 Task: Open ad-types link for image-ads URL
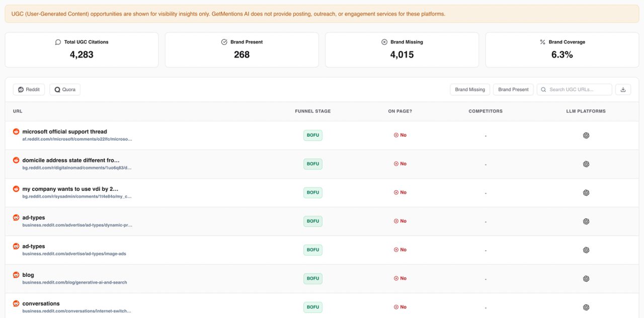tap(34, 247)
